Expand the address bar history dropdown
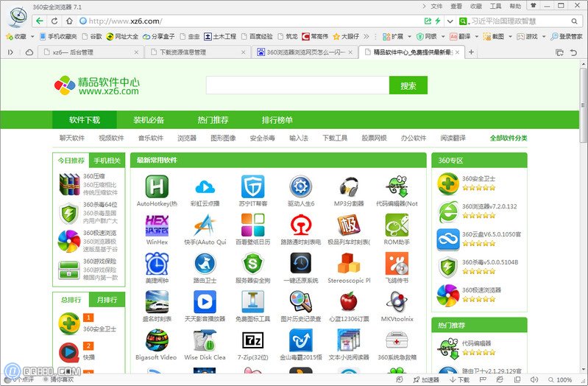The width and height of the screenshot is (588, 386). tap(450, 21)
